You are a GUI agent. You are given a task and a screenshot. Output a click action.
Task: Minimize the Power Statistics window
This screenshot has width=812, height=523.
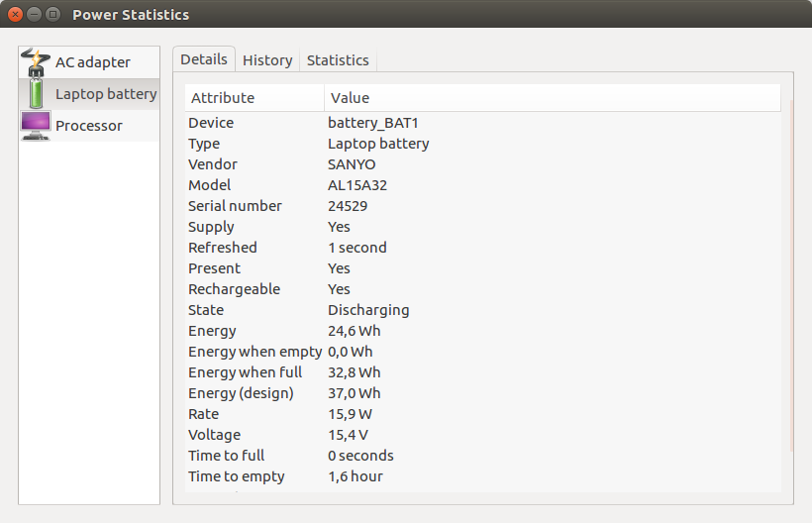click(x=35, y=15)
